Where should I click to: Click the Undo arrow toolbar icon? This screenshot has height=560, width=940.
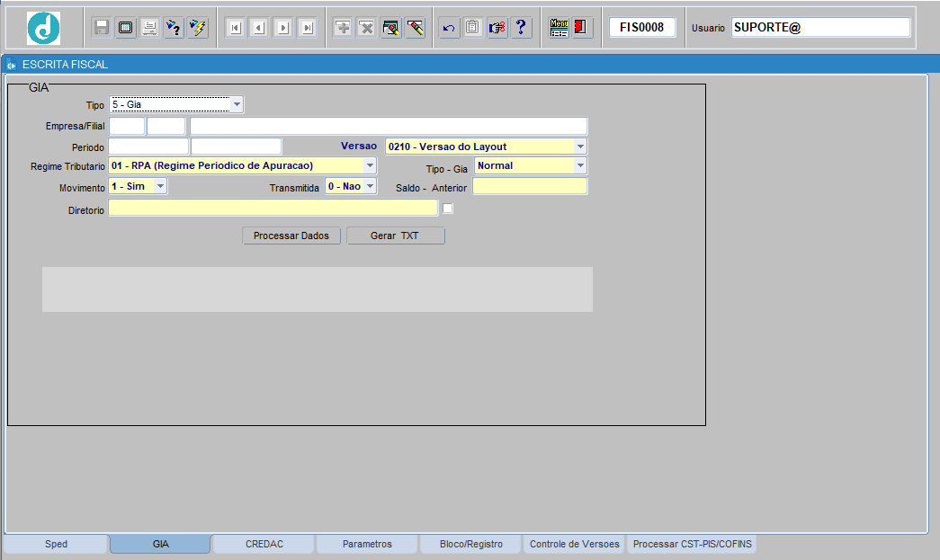(x=449, y=28)
